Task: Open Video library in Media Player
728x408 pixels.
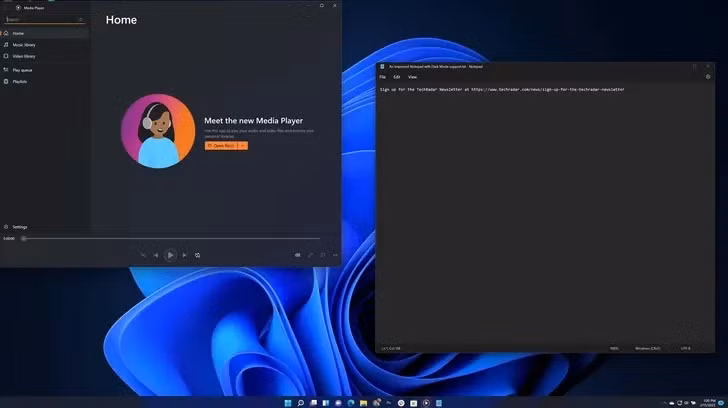Action: [x=45, y=56]
